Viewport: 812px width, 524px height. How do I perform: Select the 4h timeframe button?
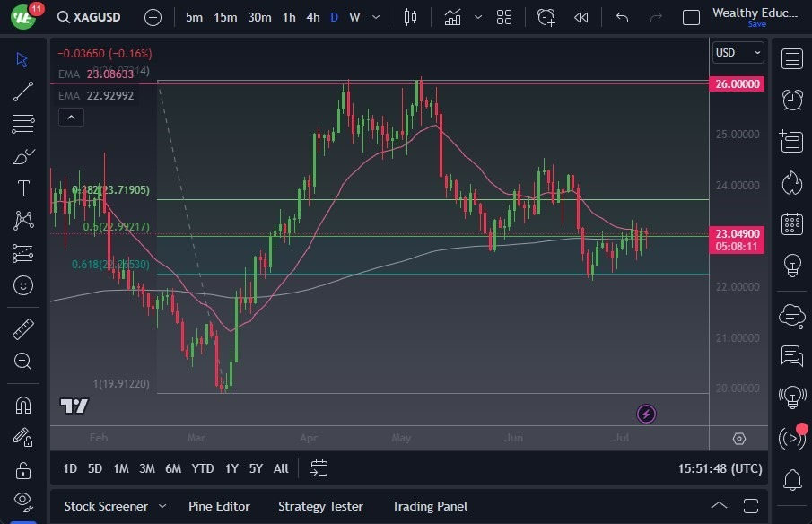312,17
